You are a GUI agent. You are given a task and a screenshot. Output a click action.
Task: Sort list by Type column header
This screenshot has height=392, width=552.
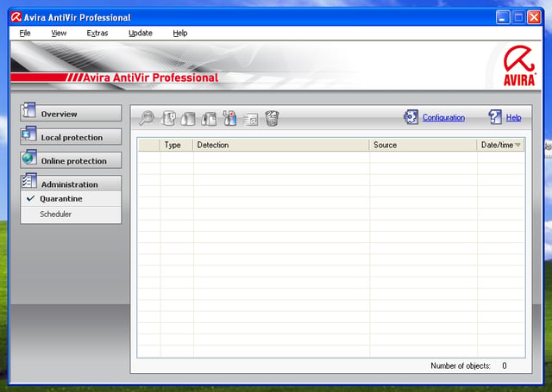click(177, 145)
